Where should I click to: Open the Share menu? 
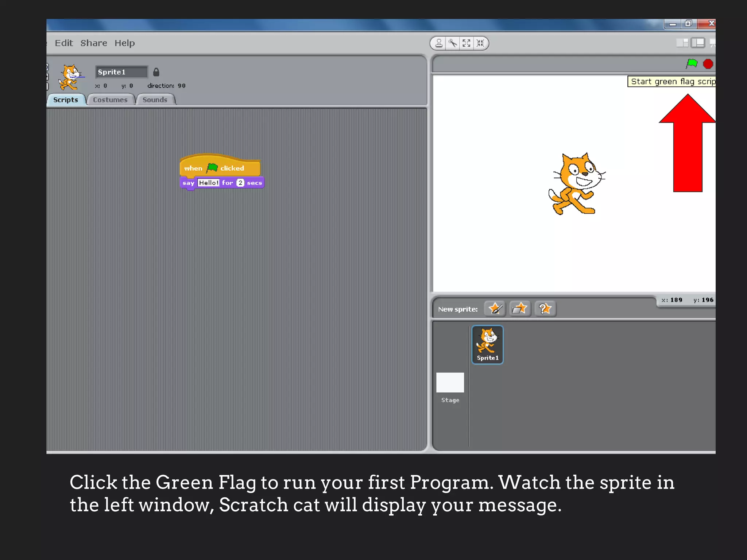click(x=94, y=43)
